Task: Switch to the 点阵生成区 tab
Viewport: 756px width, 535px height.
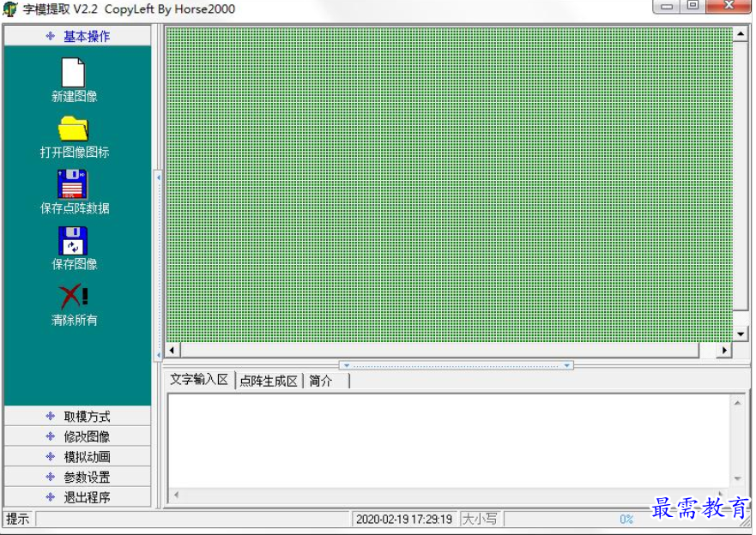Action: click(269, 381)
